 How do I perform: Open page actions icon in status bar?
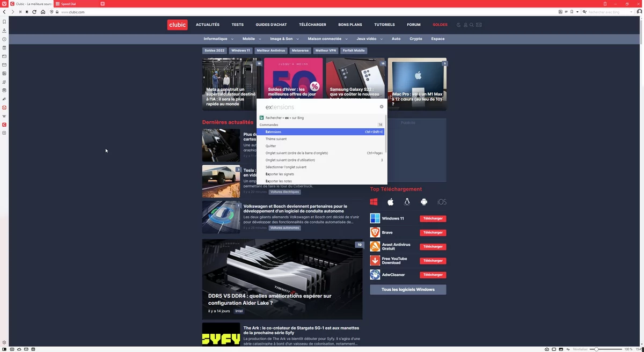coord(569,349)
